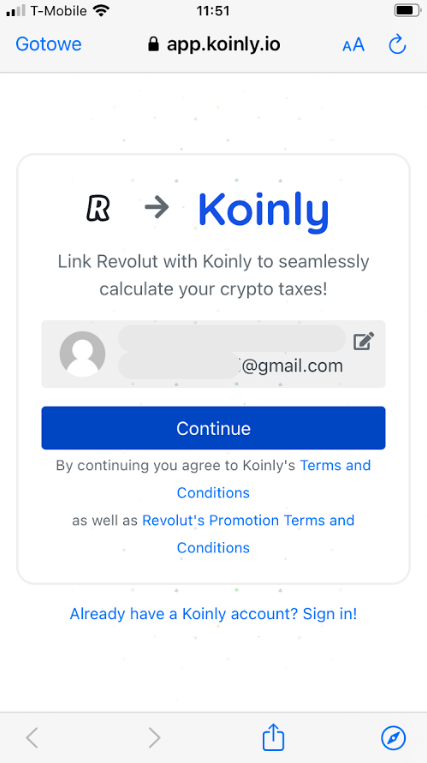Tap the share icon in bottom bar
The image size is (427, 763).
tap(273, 737)
